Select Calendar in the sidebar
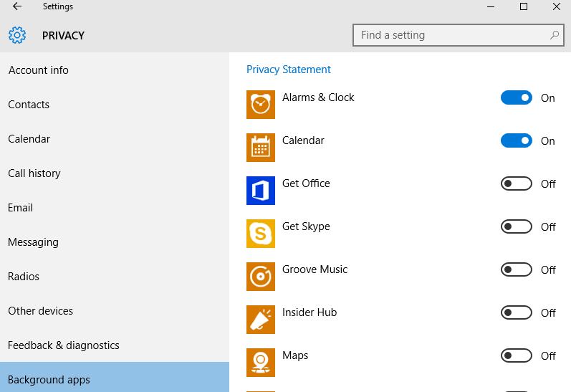 pos(115,139)
